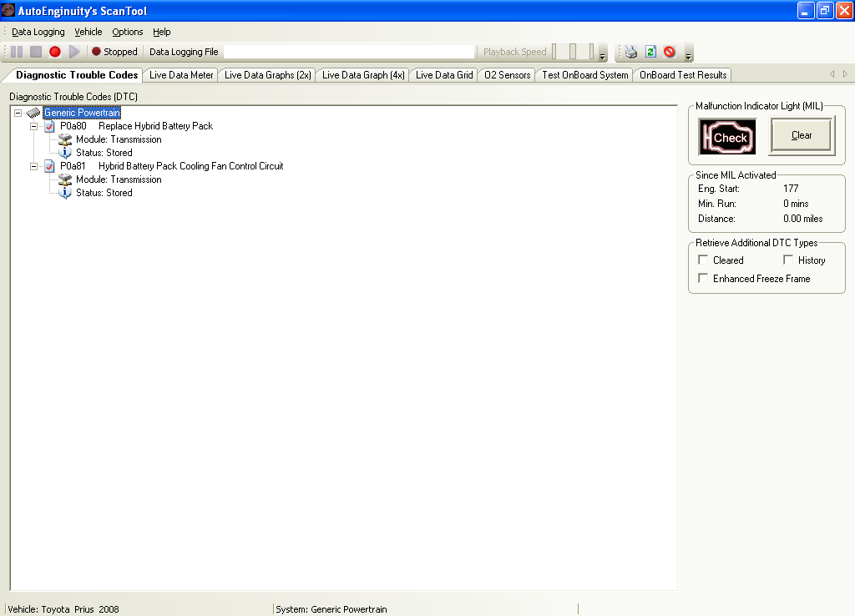Collapse the P0a81 trouble code node

(34, 166)
